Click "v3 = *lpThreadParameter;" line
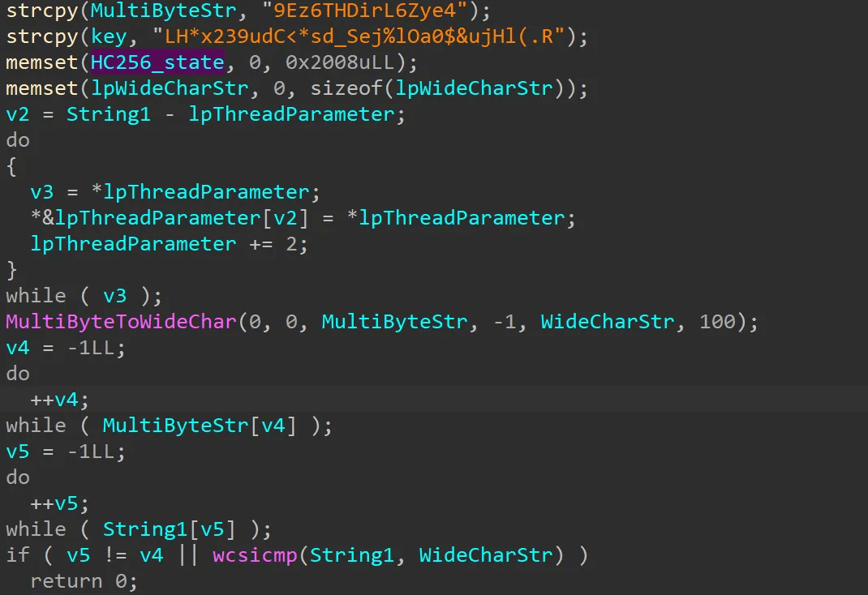 [175, 192]
